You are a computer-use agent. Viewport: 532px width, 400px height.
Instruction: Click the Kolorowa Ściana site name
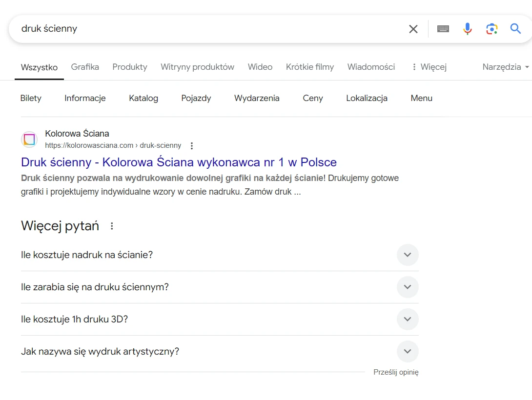click(77, 134)
